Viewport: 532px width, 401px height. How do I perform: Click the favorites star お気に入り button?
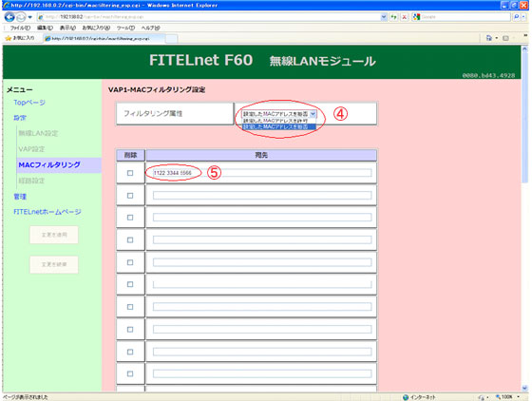pyautogui.click(x=19, y=38)
